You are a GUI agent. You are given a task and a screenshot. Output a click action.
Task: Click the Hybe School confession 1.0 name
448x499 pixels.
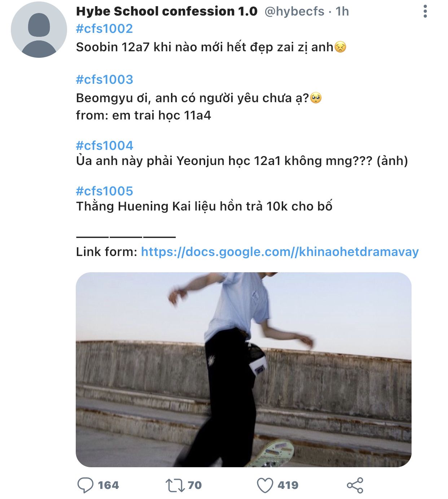(x=167, y=11)
